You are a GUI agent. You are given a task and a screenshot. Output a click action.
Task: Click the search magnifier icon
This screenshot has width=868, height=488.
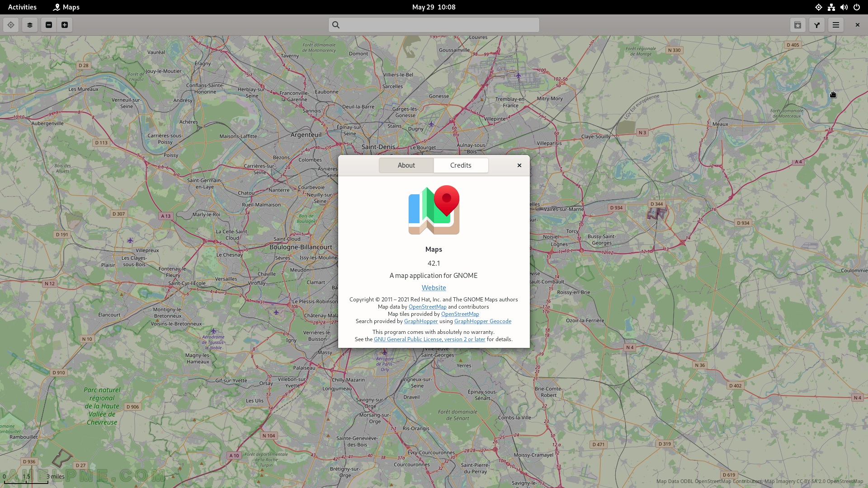click(336, 25)
